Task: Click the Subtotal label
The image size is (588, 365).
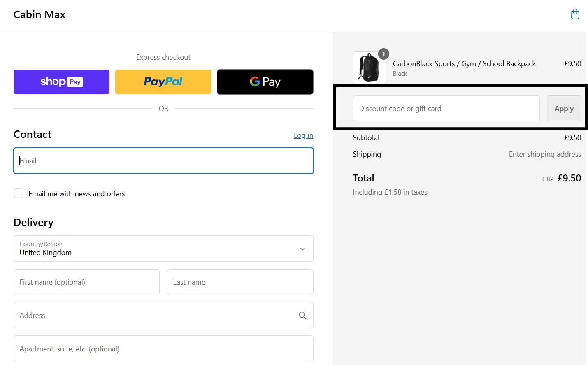Action: click(366, 138)
